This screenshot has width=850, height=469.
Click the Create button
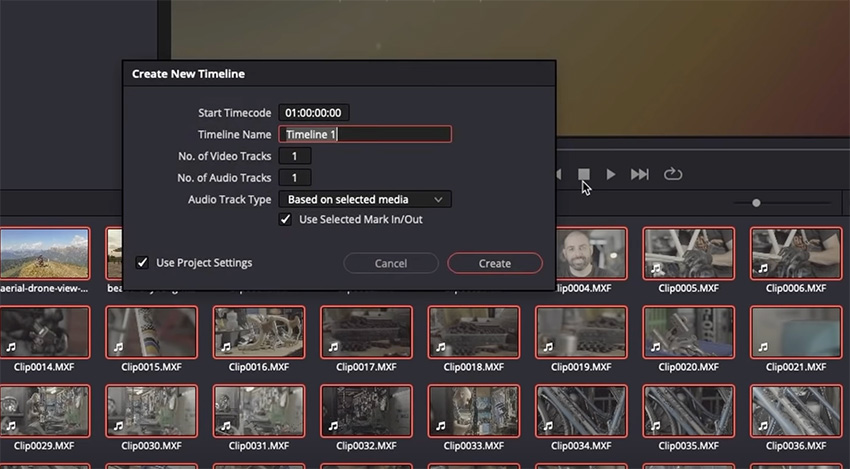[494, 263]
